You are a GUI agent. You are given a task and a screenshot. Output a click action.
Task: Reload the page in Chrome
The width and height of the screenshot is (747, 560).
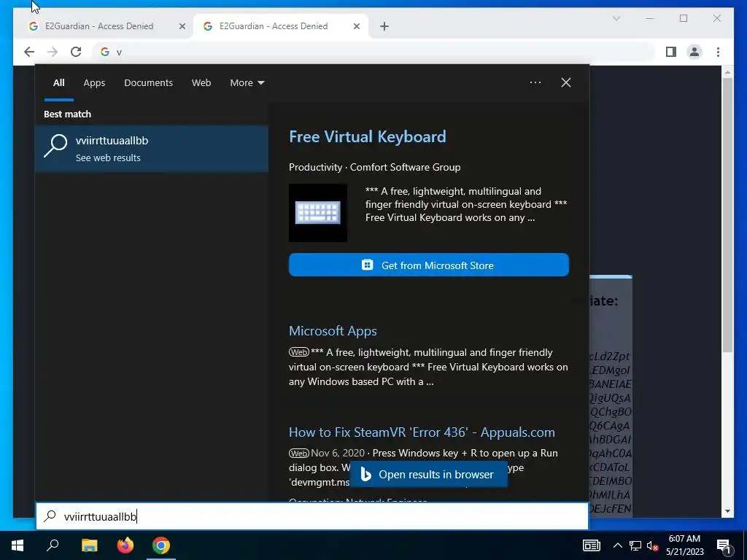[76, 52]
